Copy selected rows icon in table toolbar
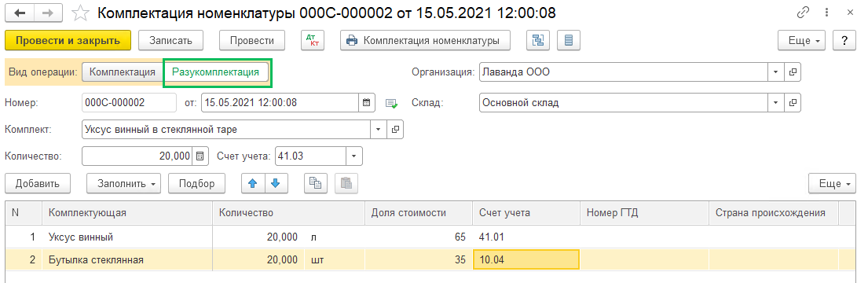This screenshot has height=283, width=868. tap(316, 183)
